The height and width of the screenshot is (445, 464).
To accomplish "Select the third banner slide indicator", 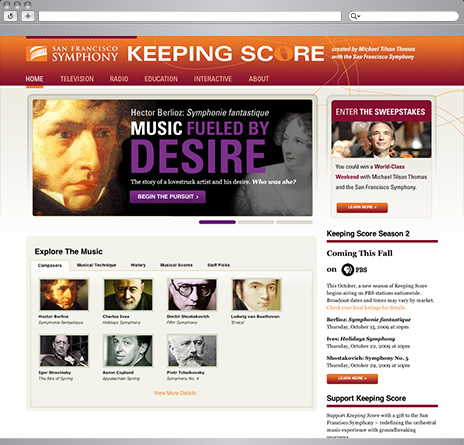I will coord(294,222).
